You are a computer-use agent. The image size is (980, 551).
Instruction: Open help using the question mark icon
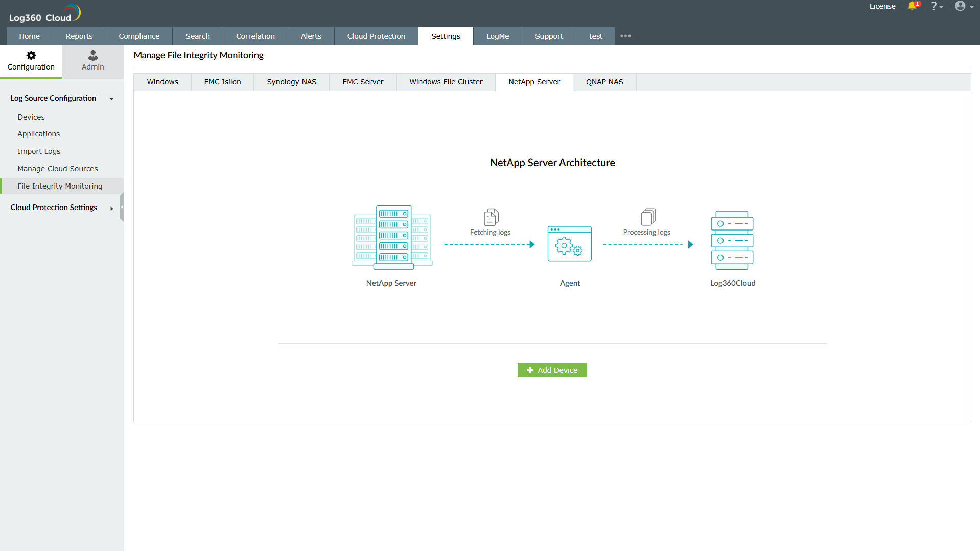pos(935,6)
